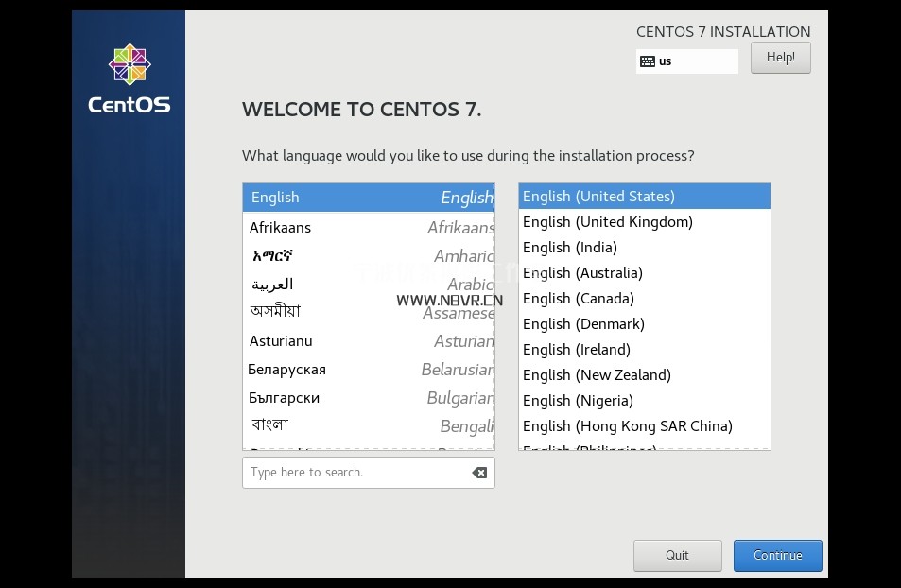
Task: Select Afrikaans in the language list
Action: coord(368,228)
